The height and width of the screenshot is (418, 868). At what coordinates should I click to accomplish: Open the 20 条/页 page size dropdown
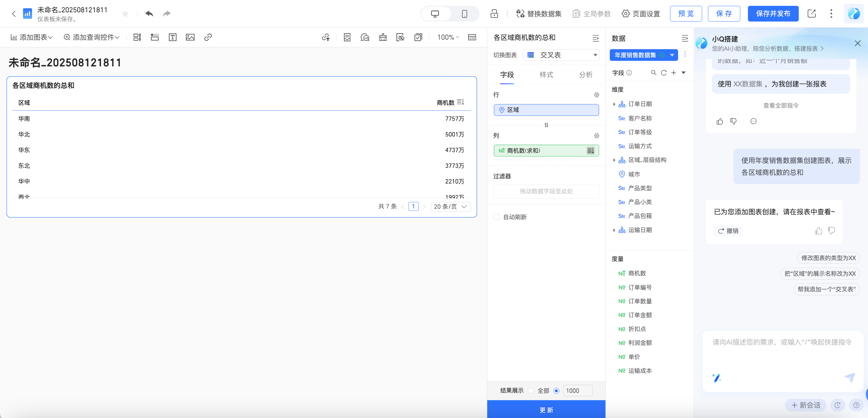(x=451, y=206)
